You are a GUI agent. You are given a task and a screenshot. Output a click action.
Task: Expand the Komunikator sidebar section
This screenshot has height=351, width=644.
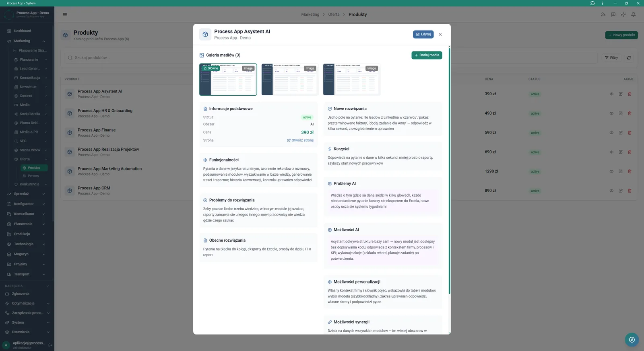click(27, 214)
